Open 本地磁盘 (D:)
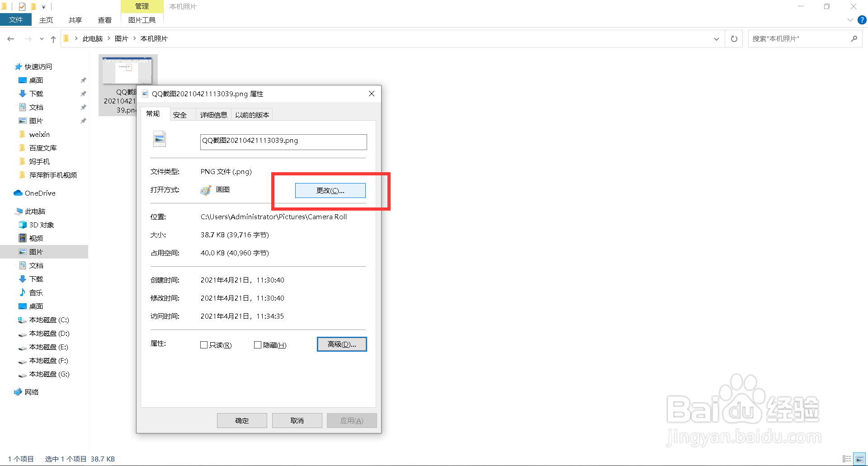The image size is (868, 466). 49,333
